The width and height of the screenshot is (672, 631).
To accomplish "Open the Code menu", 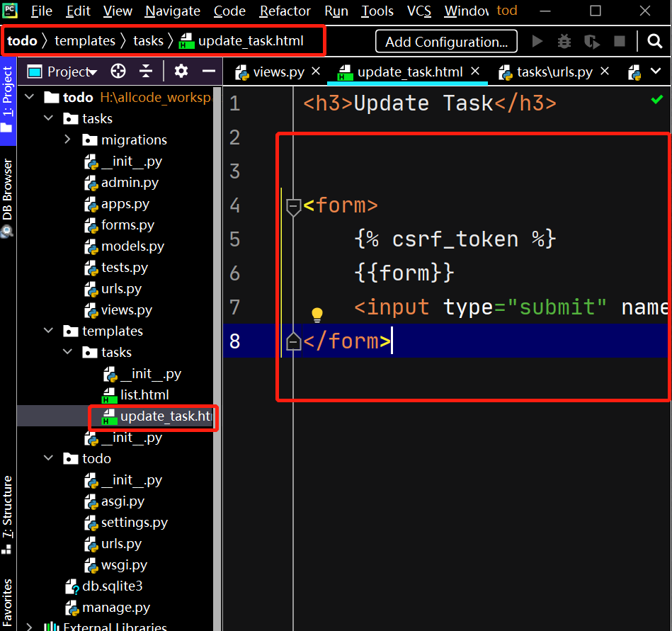I will [229, 11].
